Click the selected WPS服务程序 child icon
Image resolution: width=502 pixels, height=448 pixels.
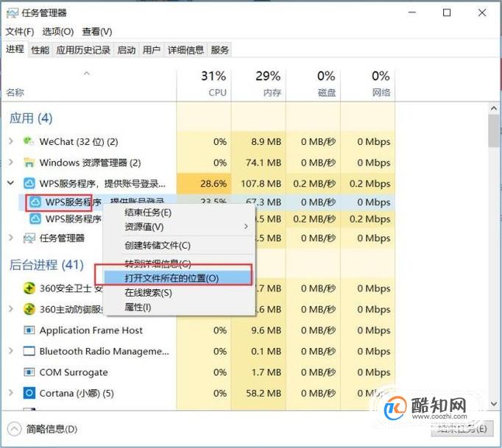click(x=35, y=202)
